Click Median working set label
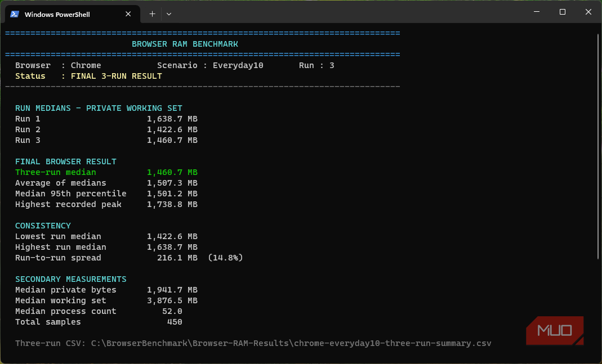 pos(61,301)
